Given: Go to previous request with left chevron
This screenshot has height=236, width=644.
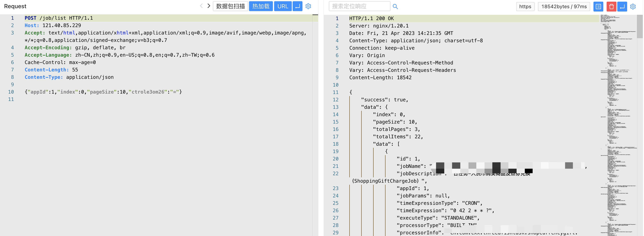Looking at the screenshot, I should tap(201, 6).
